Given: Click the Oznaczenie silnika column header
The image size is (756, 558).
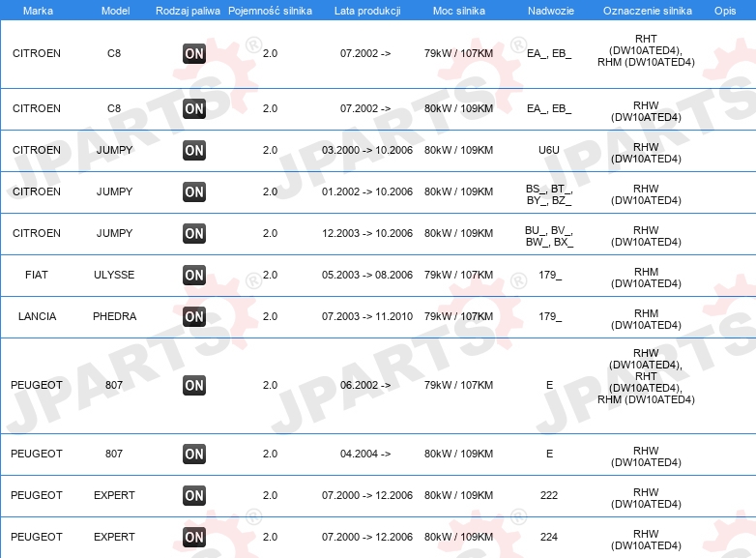Looking at the screenshot, I should [648, 11].
